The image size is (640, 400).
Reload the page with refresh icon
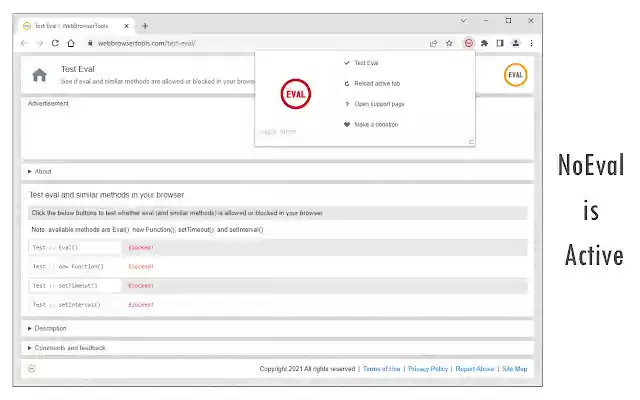(x=55, y=43)
